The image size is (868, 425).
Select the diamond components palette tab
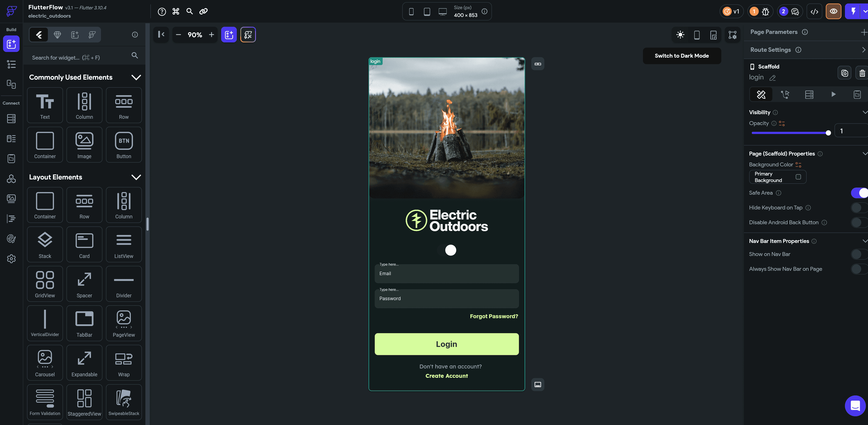[58, 35]
